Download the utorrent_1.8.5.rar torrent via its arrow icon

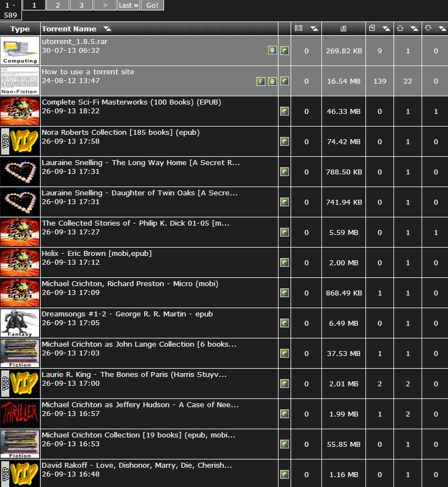coord(285,51)
